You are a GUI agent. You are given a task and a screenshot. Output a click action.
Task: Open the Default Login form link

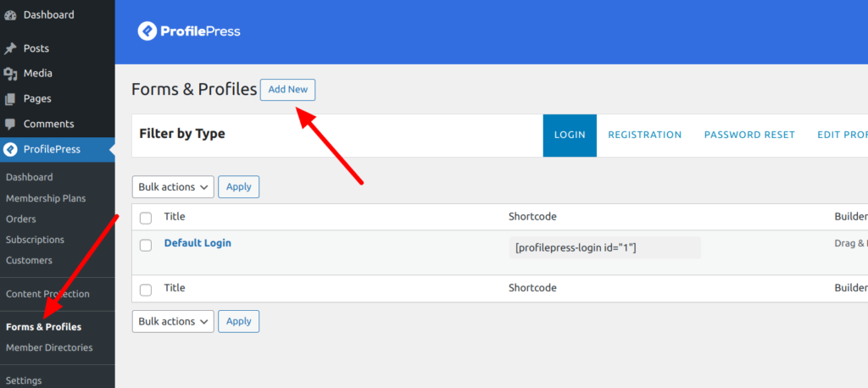tap(198, 243)
